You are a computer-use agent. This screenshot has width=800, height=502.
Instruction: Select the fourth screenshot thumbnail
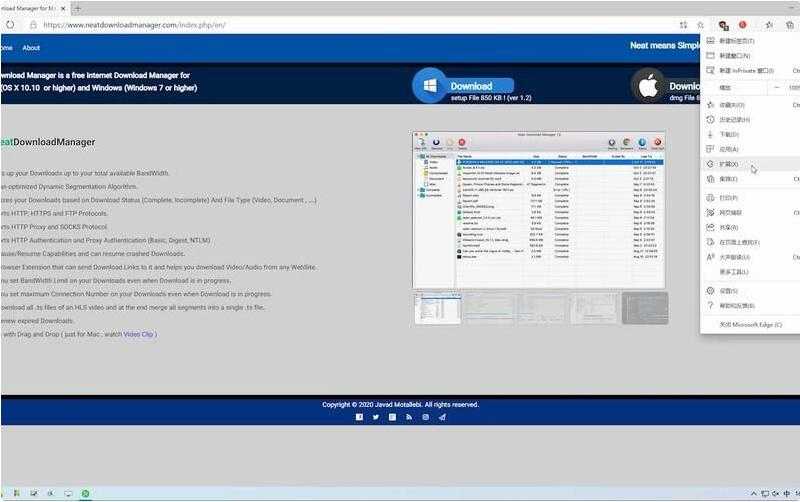point(594,308)
